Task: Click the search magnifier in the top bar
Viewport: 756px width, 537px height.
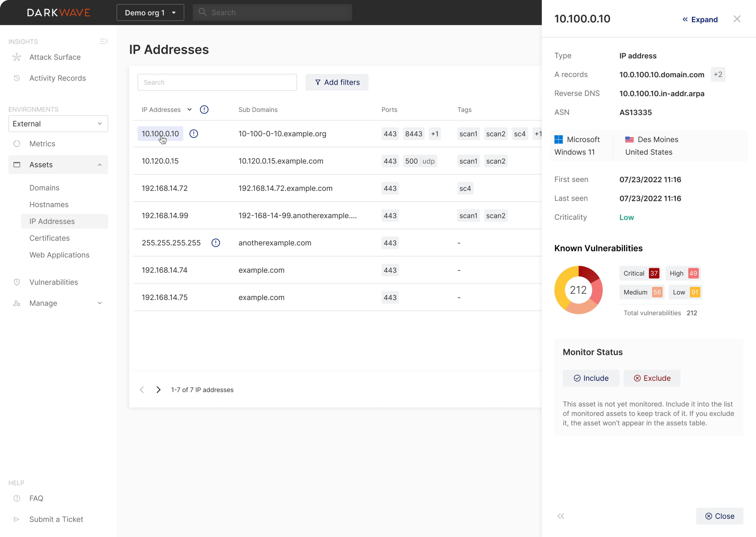Action: pyautogui.click(x=203, y=12)
